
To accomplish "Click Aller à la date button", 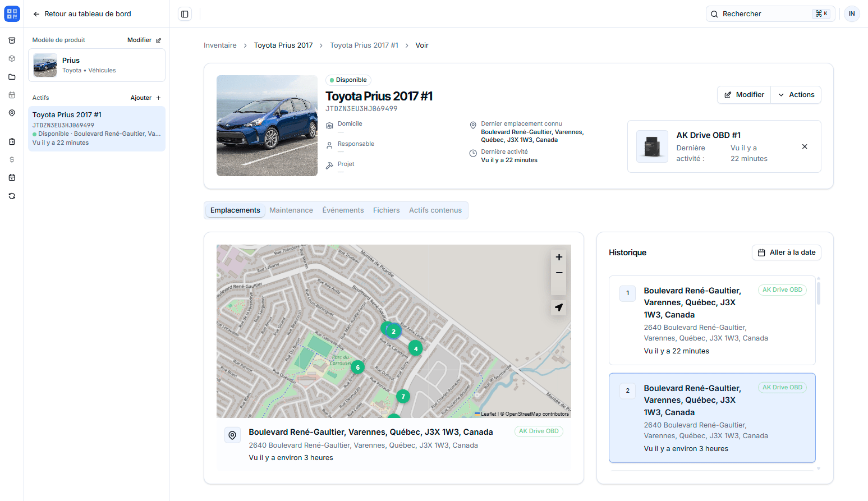I will tap(786, 252).
